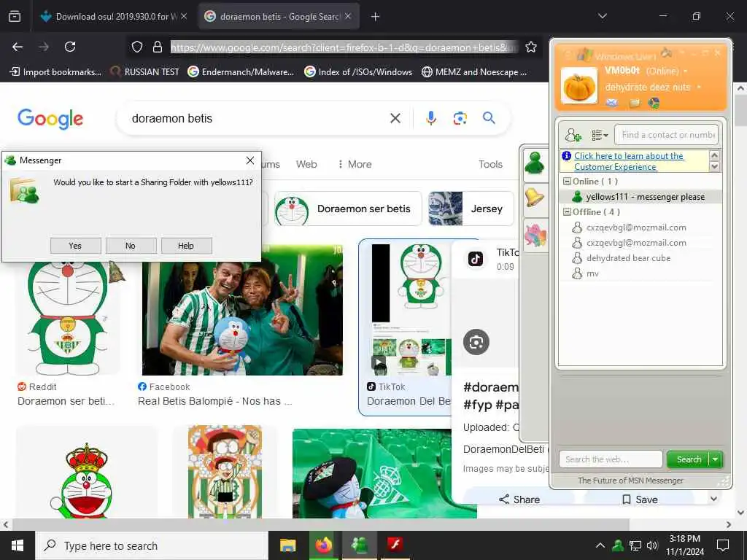Screen dimensions: 747x560
Task: Open the Customer Experience info link
Action: [628, 161]
